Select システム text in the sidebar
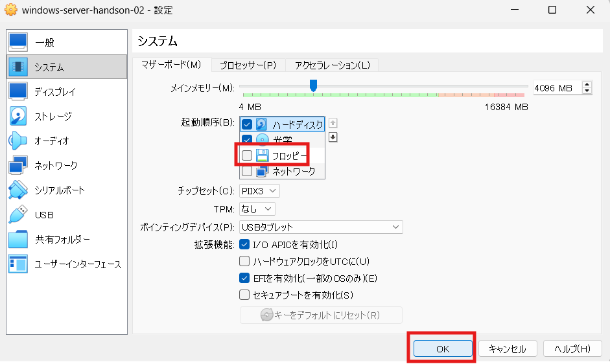Viewport: 610px width, 364px height. 49,67
